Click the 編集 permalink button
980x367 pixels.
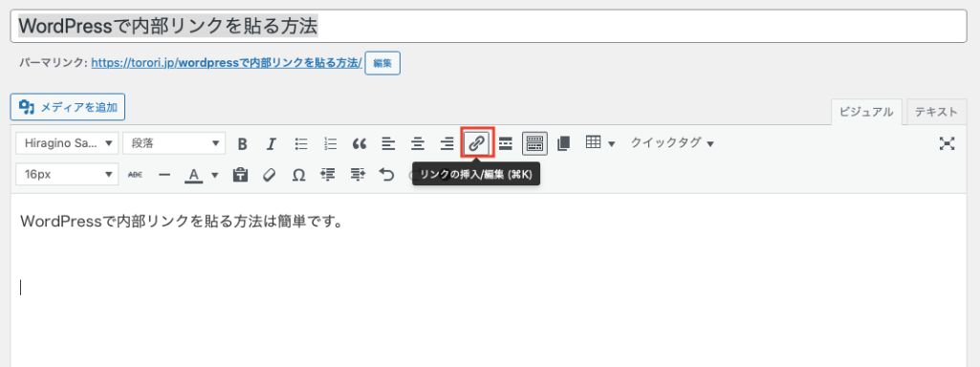[382, 63]
